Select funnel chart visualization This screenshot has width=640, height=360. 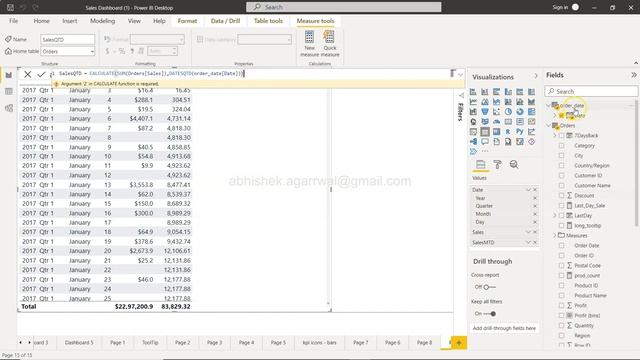tap(485, 111)
